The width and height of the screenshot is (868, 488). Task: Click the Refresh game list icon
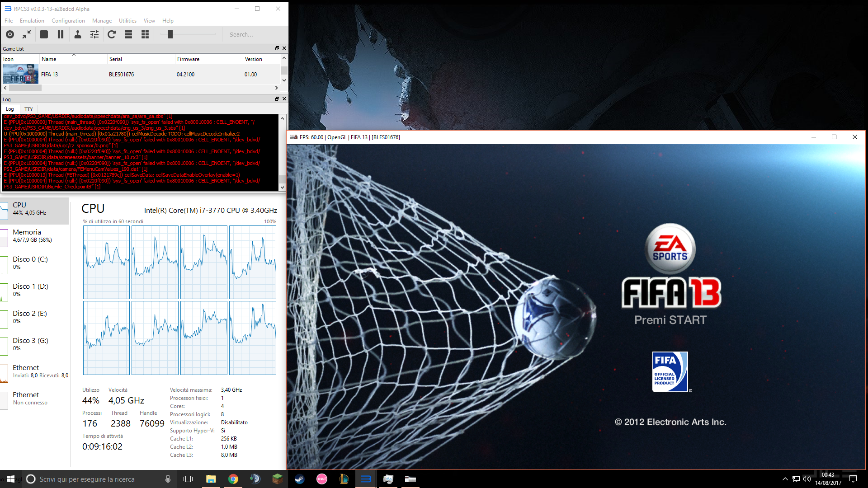tap(112, 34)
